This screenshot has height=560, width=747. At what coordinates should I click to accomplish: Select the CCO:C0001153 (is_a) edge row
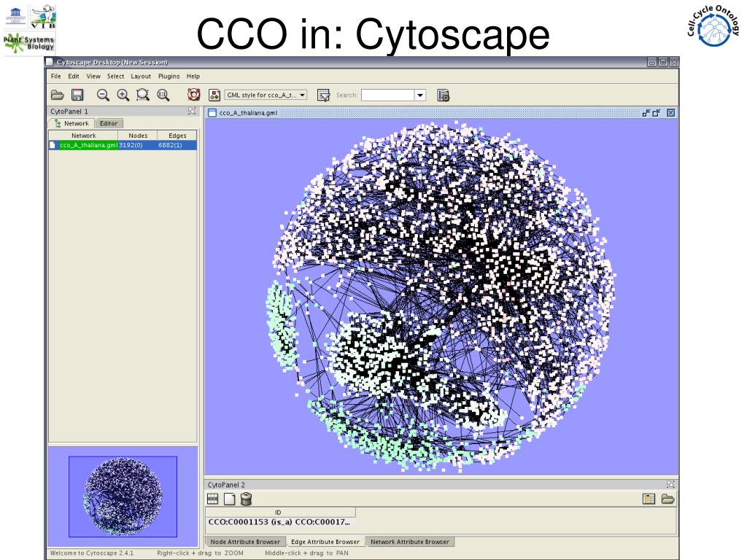[280, 522]
